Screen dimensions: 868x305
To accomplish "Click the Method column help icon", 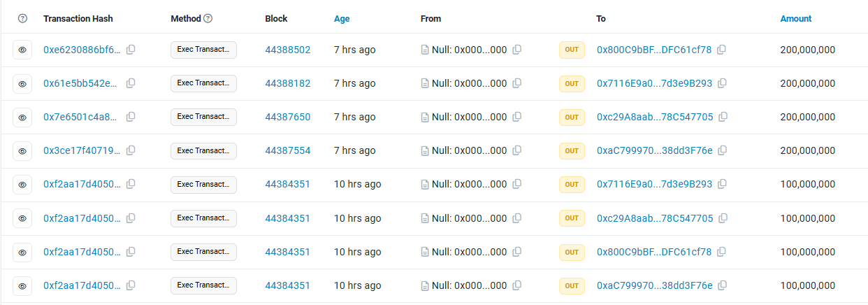I will click(x=208, y=19).
